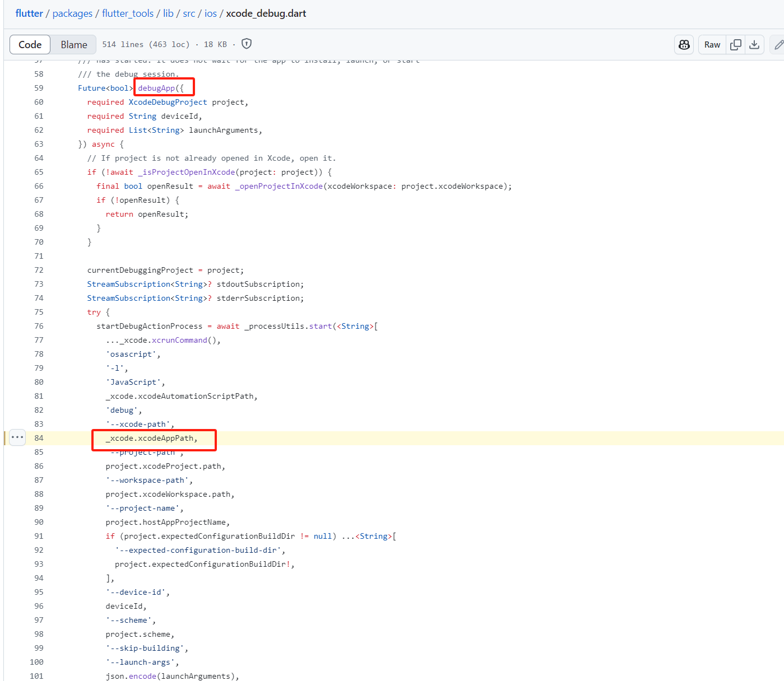Screen dimensions: 784x681
Task: View the Raw file
Action: (x=712, y=45)
